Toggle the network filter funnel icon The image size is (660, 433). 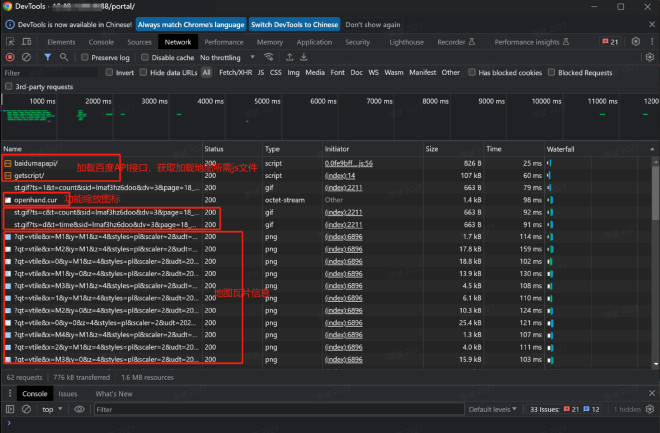(x=49, y=58)
